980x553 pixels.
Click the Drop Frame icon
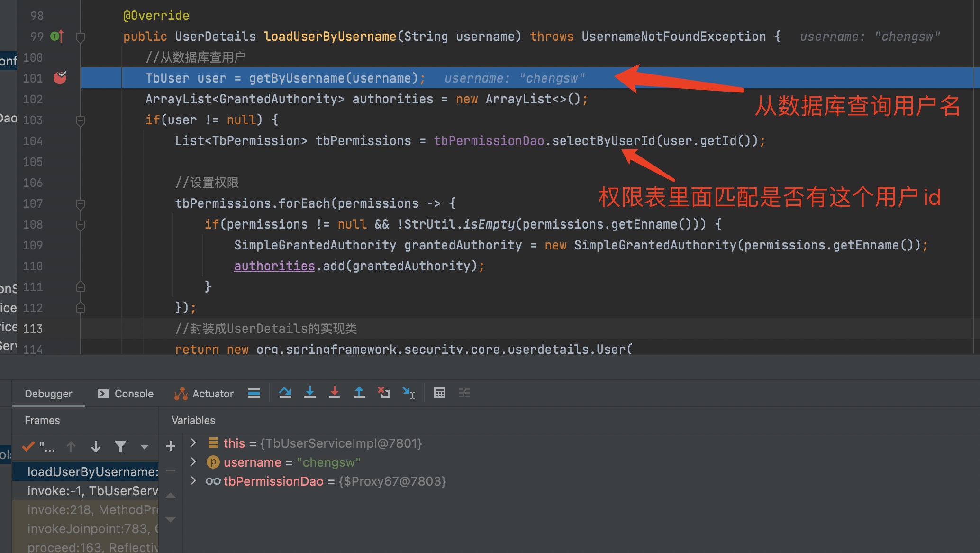click(x=383, y=393)
